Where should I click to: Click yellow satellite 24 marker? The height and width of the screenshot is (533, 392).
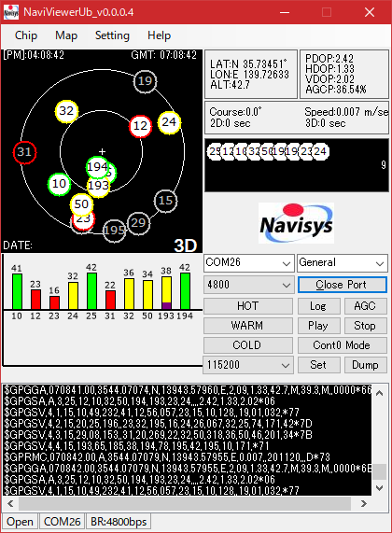point(169,122)
